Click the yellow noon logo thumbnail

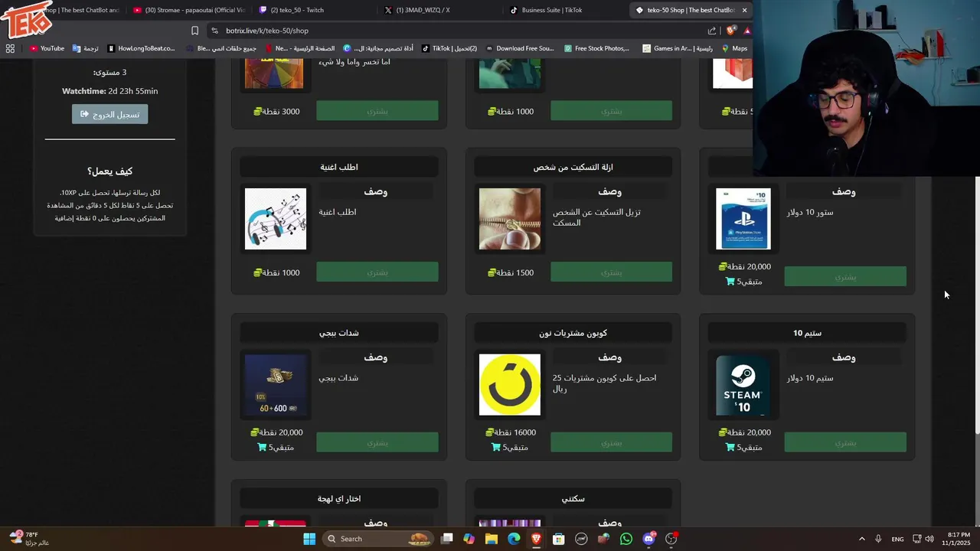tap(509, 384)
